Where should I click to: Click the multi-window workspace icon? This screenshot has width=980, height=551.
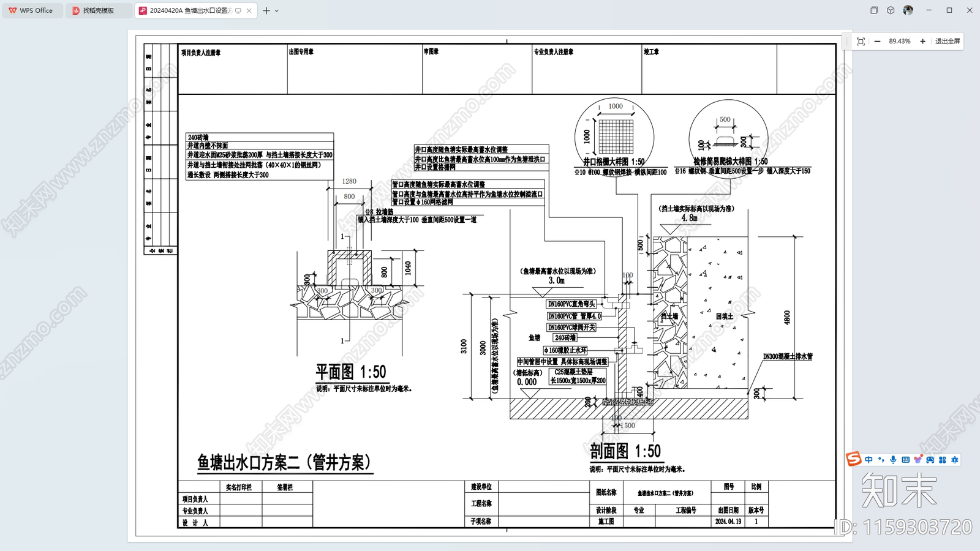(x=874, y=10)
